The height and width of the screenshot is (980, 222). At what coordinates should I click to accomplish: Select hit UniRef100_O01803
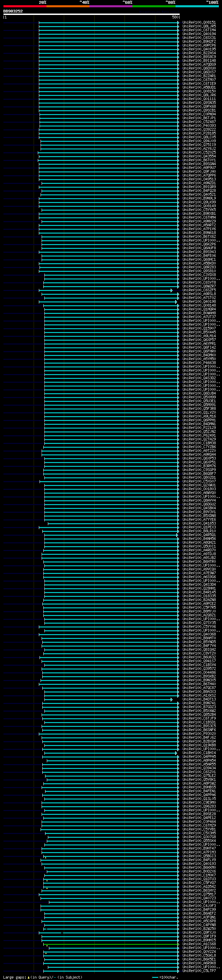pyautogui.click(x=199, y=489)
